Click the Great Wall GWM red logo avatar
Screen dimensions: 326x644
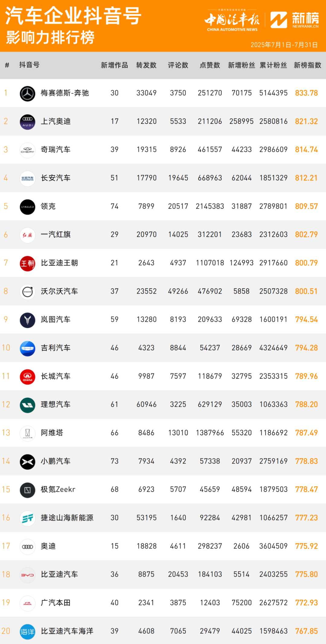point(27,377)
